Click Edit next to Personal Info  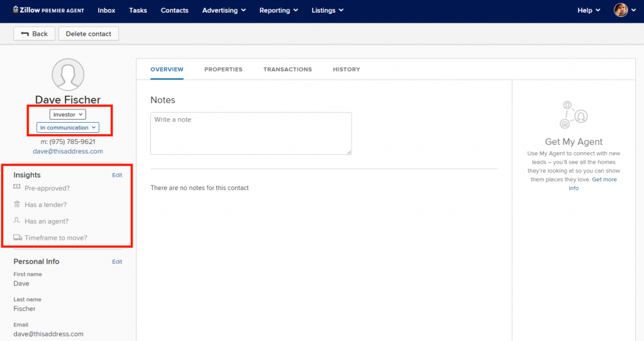pyautogui.click(x=117, y=262)
